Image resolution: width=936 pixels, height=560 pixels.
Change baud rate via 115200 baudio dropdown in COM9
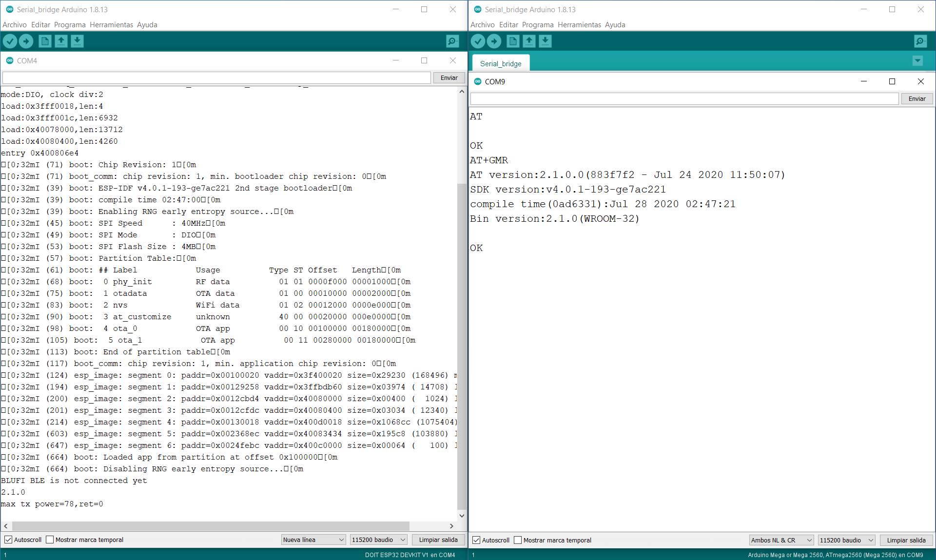point(846,540)
